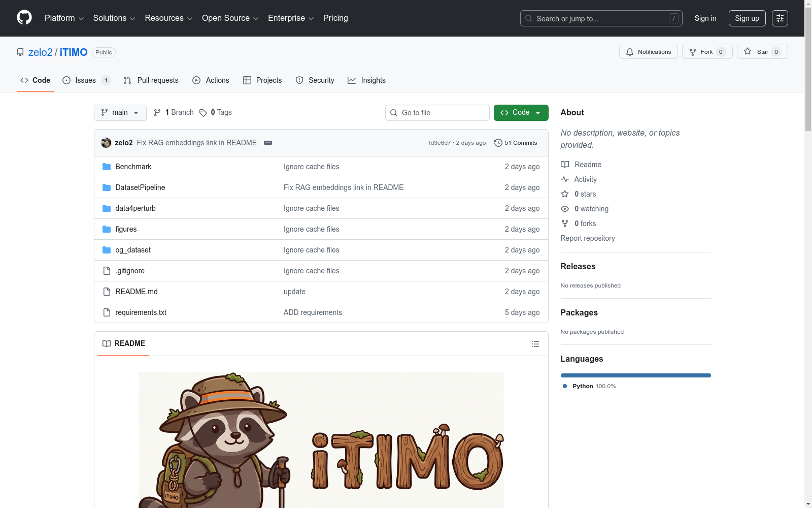Viewport: 812px width, 508px height.
Task: Expand the Solutions menu
Action: 114,18
